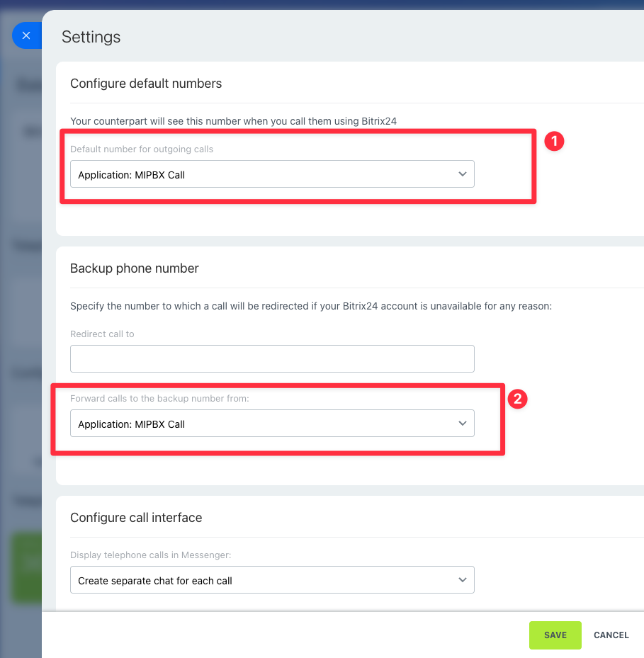Click the chevron arrow in the outgoing calls selector
This screenshot has height=658, width=644.
pyautogui.click(x=462, y=174)
